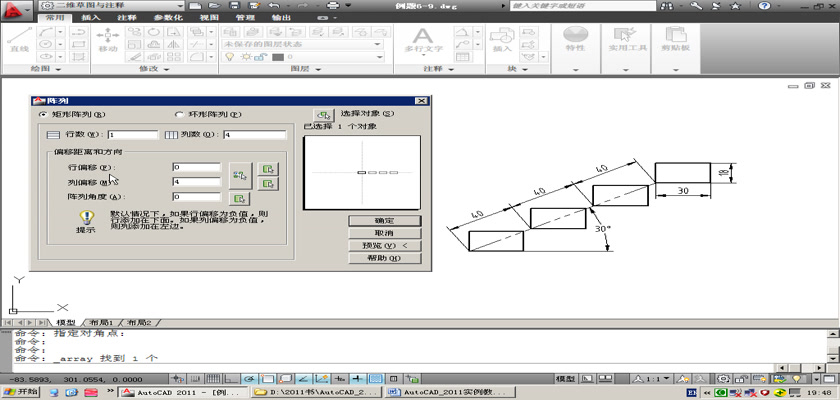
Task: Select the Rectangular Array (矩形阵列) radio button
Action: coord(42,115)
